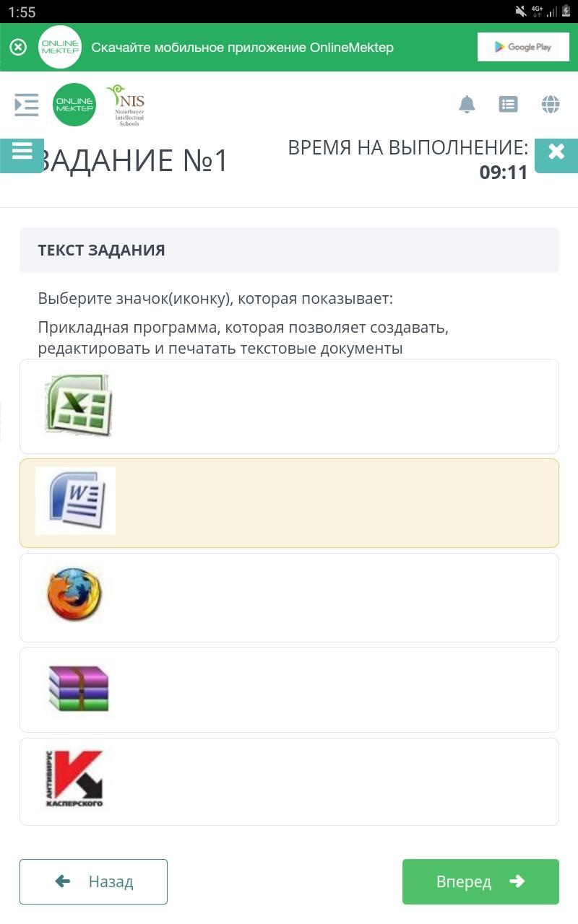Open the teal hamburger menu tab
This screenshot has height=924, width=578.
pos(22,153)
